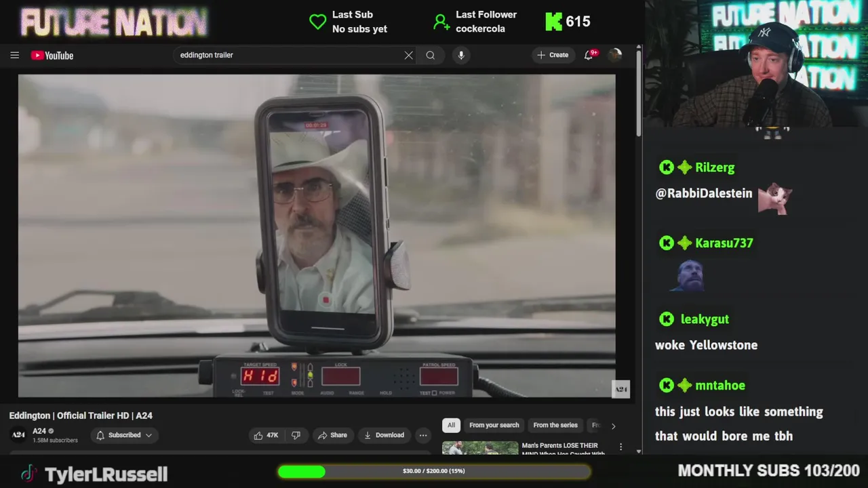Go to the YouTube home logo
Screen dimensions: 868x488
pyautogui.click(x=52, y=56)
